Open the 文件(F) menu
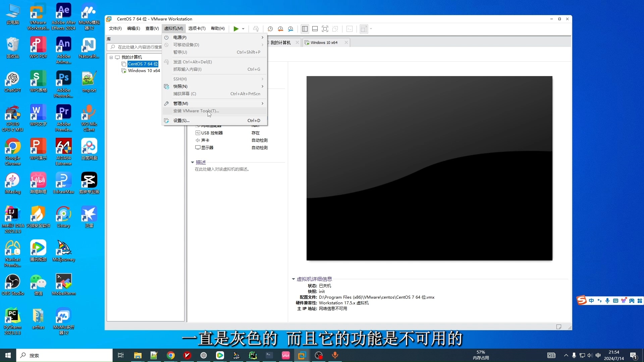This screenshot has width=644, height=362. click(115, 28)
